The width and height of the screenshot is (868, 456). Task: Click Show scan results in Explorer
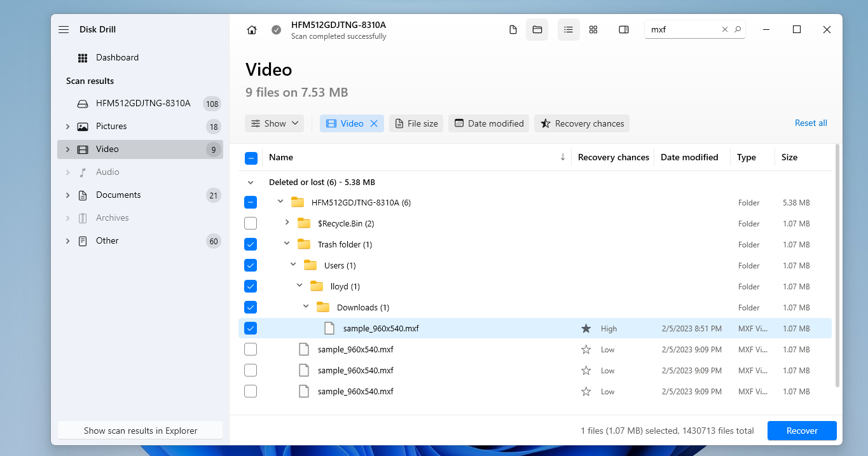pyautogui.click(x=141, y=431)
